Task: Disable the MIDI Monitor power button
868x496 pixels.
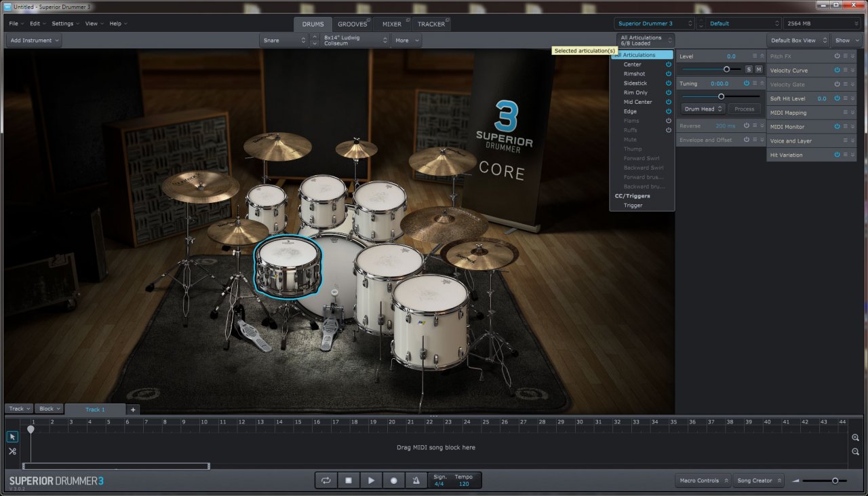Action: coord(837,126)
